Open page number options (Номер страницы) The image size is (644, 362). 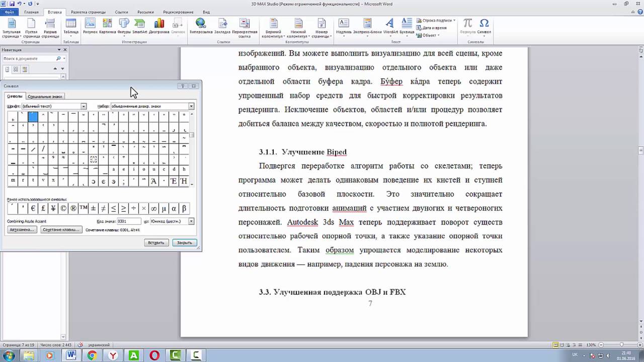point(321,29)
